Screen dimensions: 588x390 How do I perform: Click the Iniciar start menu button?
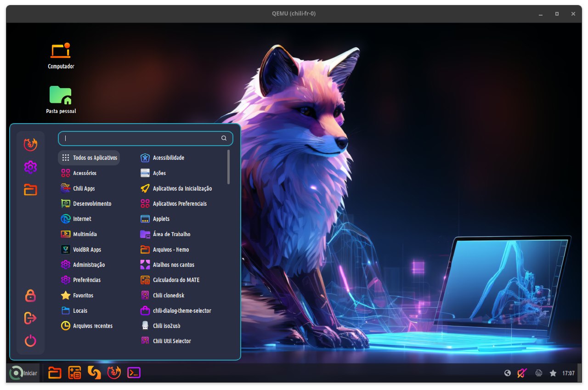pyautogui.click(x=23, y=373)
